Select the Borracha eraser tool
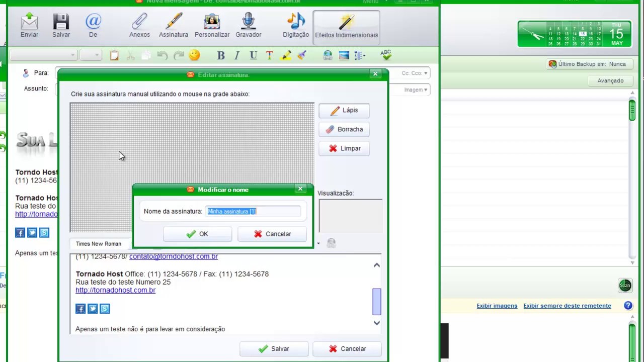Viewport: 644px width, 362px height. click(x=344, y=129)
